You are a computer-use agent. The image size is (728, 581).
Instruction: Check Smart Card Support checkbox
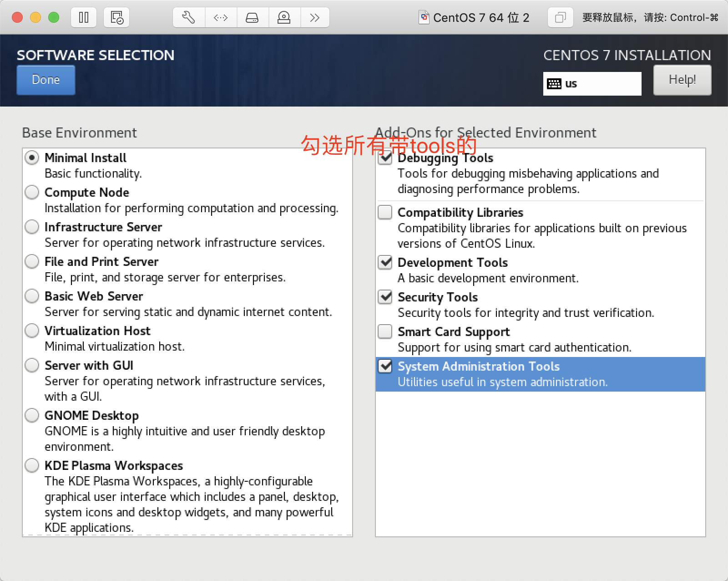[385, 331]
